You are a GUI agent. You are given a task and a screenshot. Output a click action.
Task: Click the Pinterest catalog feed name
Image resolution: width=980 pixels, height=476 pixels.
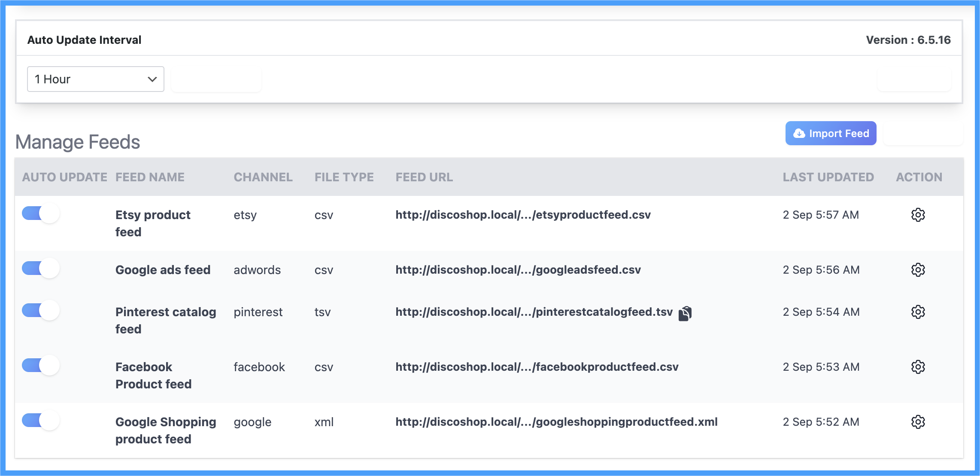click(166, 320)
